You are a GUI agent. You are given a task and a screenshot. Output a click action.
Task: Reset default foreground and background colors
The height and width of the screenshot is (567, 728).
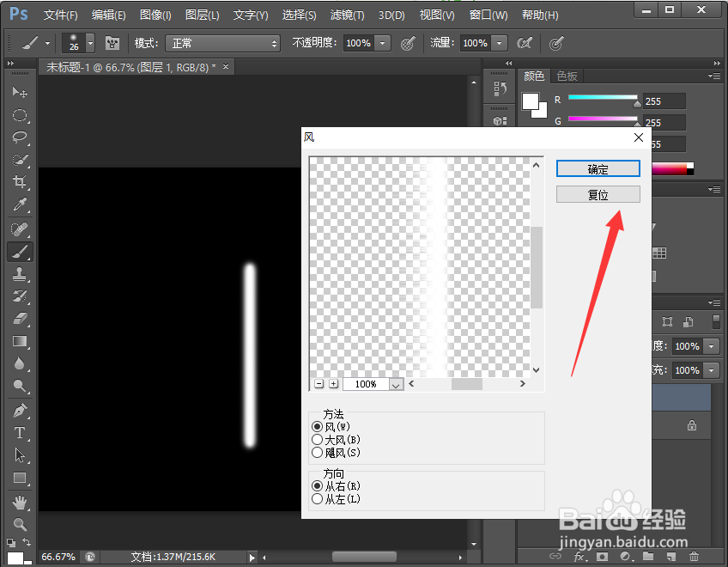click(x=10, y=542)
